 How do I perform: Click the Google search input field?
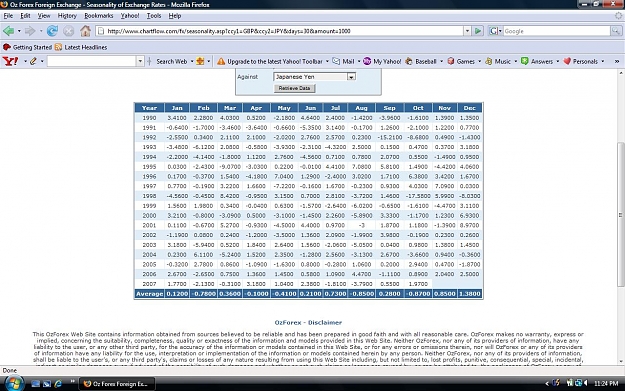[x=556, y=31]
